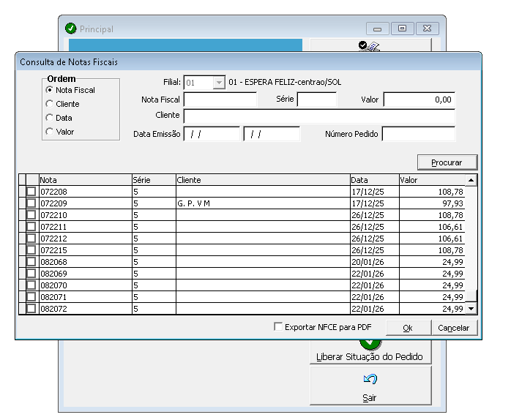
Task: Focus the Nota Fiscal input field
Action: point(220,100)
